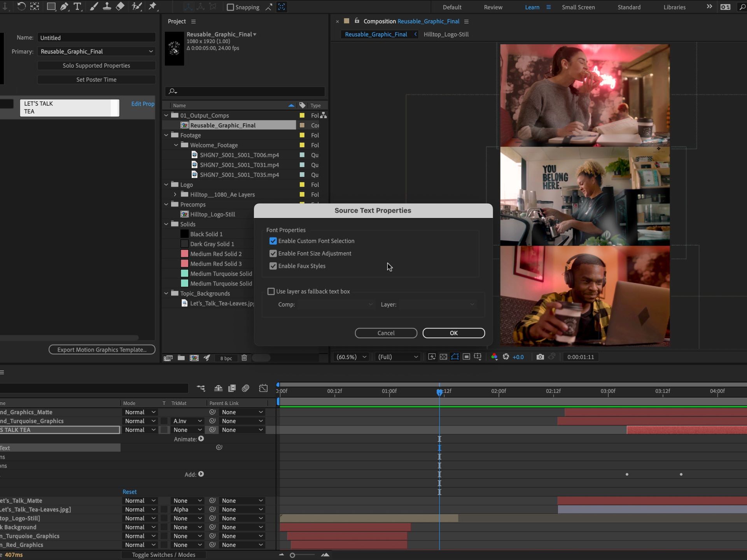Uncheck Enable Faux Styles

click(x=273, y=266)
